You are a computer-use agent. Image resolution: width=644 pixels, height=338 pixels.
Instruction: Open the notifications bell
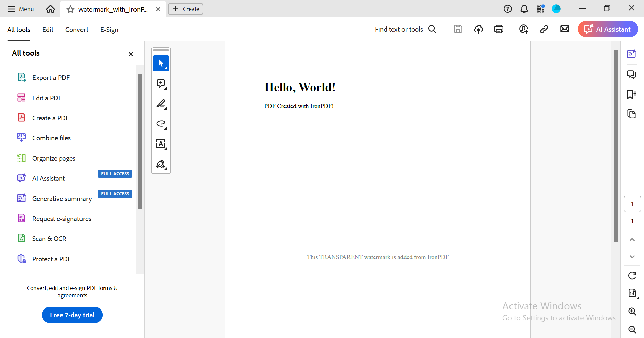click(x=524, y=9)
